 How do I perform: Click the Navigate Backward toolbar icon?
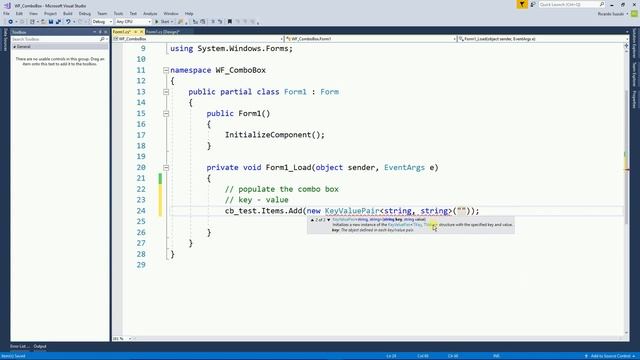click(11, 22)
